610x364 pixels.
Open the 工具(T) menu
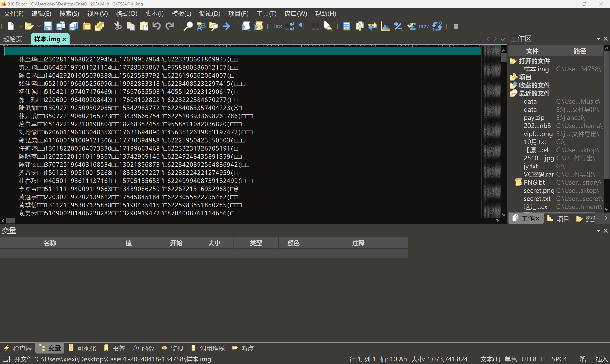(x=267, y=14)
